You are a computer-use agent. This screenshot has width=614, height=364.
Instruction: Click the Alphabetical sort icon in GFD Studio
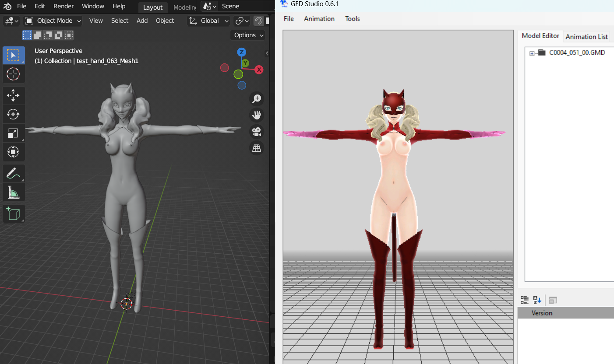click(x=537, y=300)
